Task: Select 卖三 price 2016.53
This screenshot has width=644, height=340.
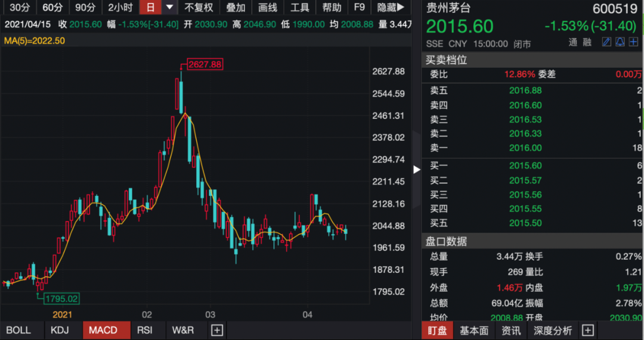Action: point(525,120)
